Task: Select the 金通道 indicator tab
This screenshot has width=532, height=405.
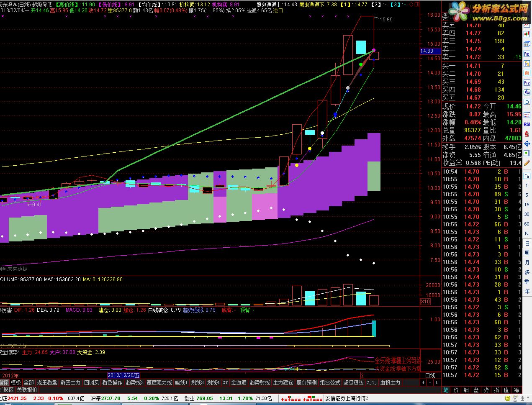Action: tap(239, 382)
